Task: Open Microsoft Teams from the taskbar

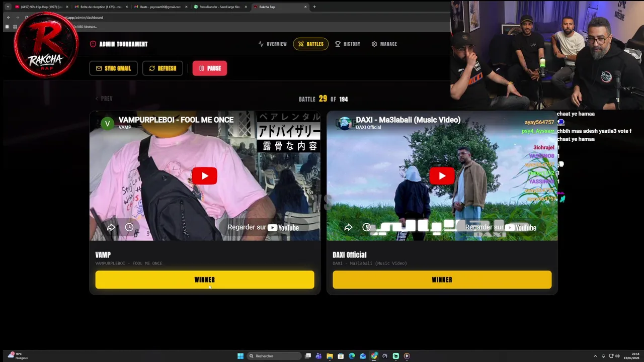Action: click(x=318, y=356)
